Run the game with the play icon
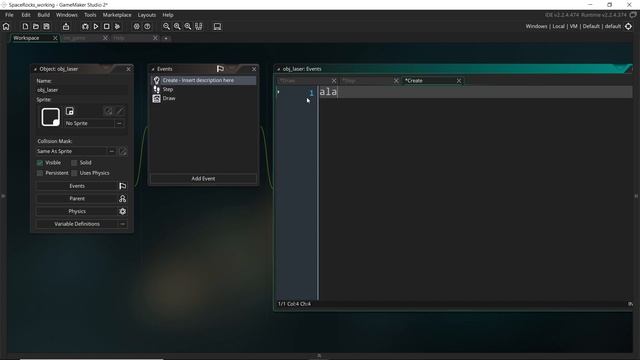 [x=96, y=27]
